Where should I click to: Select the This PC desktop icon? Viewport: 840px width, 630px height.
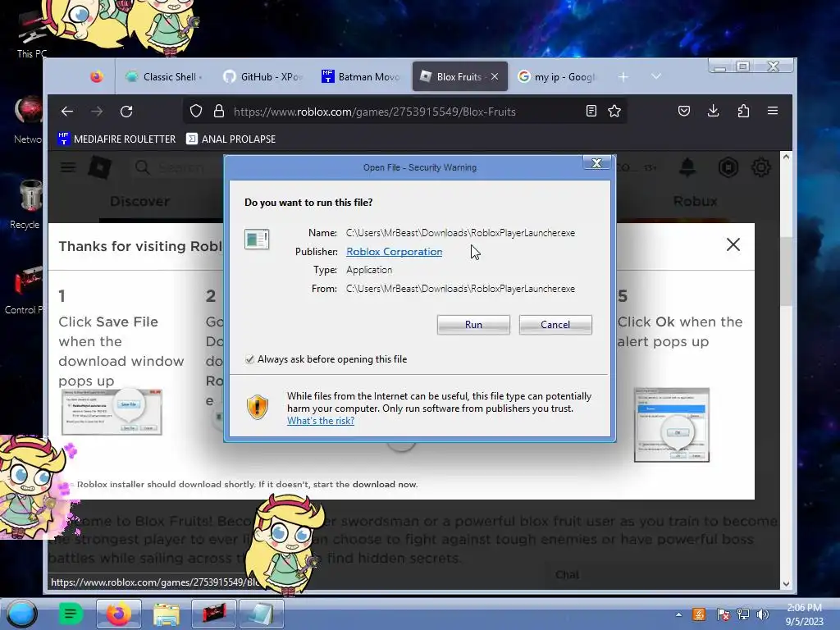[32, 33]
